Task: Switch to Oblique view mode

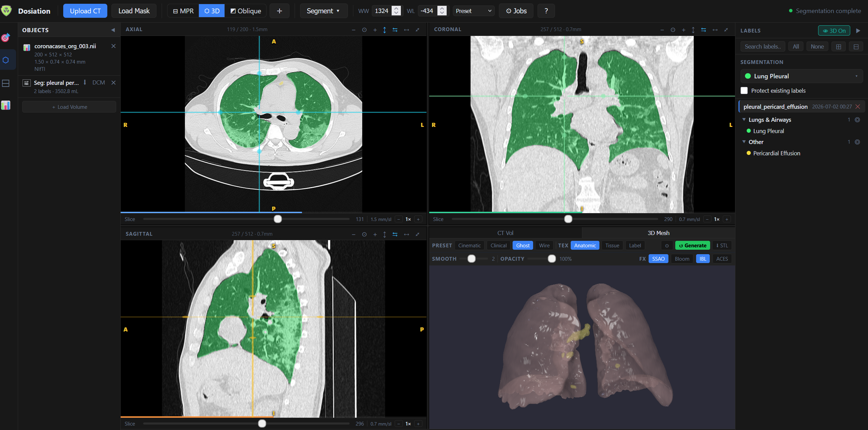Action: point(246,11)
